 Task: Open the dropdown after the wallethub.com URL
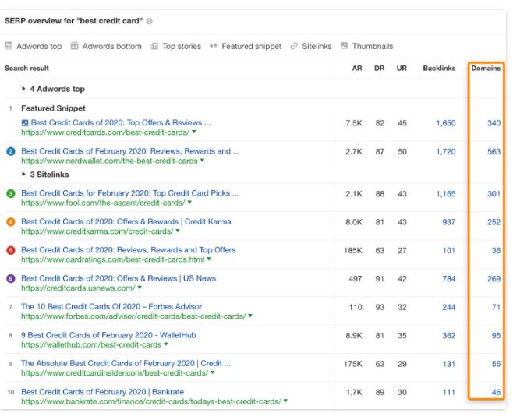point(166,344)
